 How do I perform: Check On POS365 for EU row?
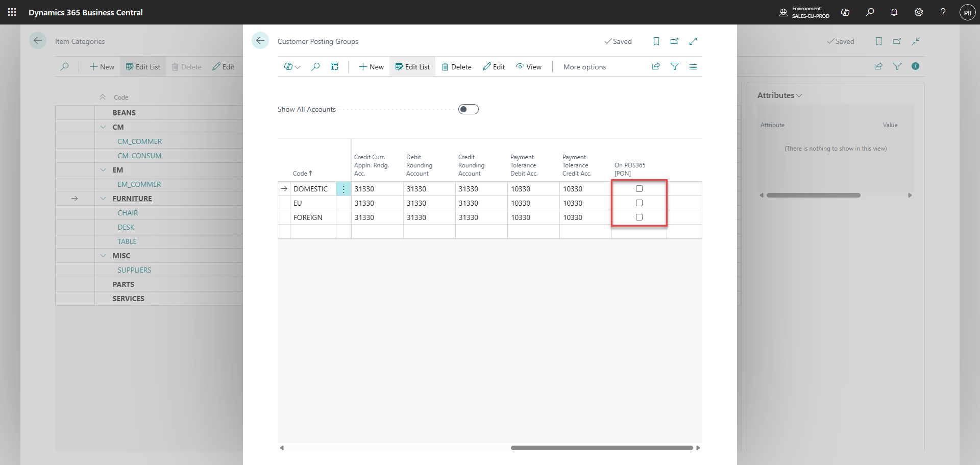(639, 203)
